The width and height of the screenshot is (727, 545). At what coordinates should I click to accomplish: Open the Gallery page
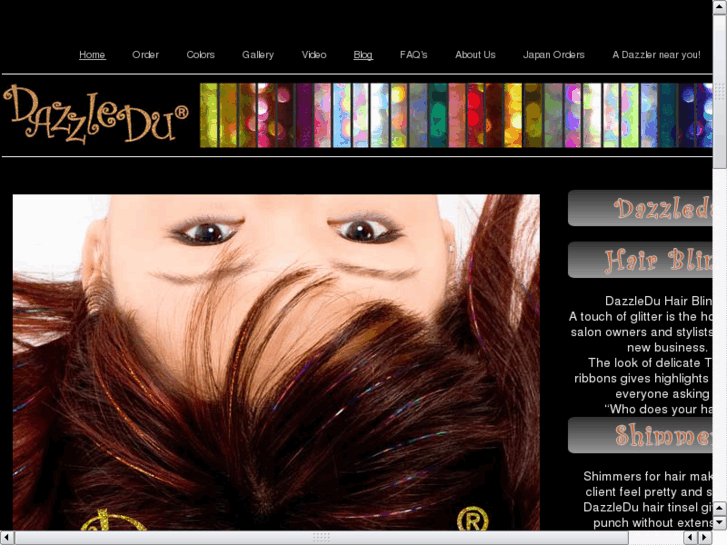258,55
